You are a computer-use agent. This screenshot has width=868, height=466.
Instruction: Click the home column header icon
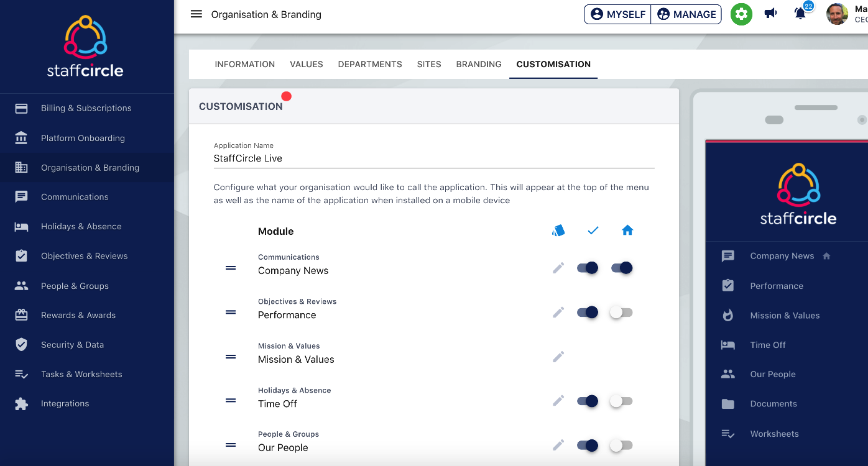coord(627,231)
